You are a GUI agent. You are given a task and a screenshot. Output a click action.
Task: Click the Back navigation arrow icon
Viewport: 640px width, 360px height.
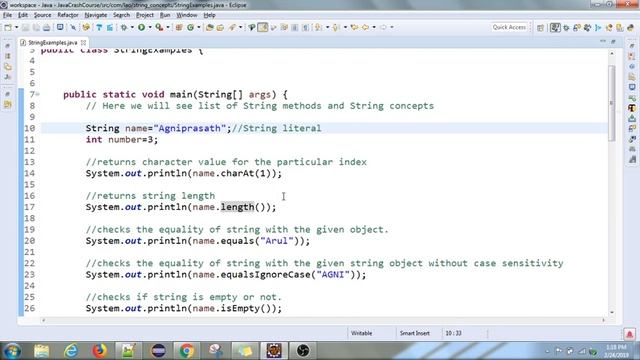[365, 27]
